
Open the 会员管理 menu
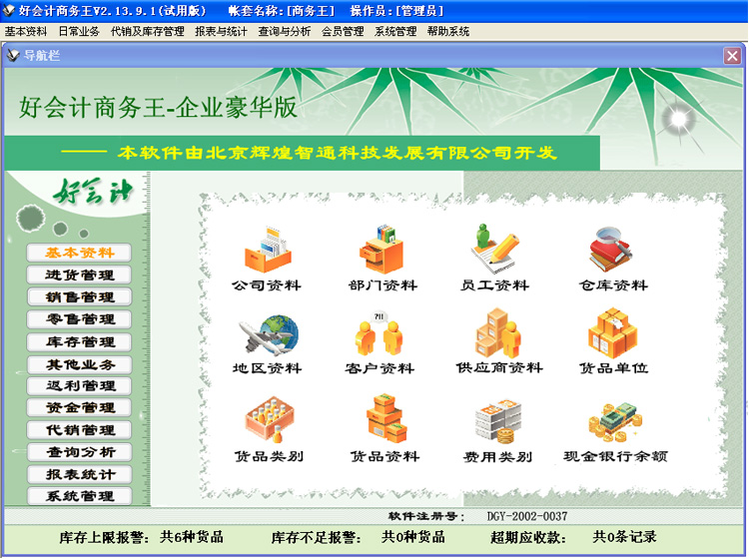pyautogui.click(x=343, y=32)
